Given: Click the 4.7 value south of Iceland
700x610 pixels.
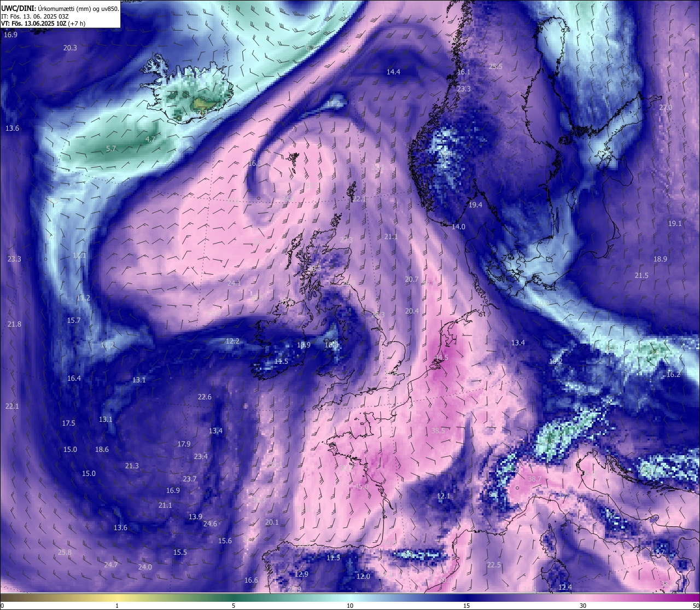Looking at the screenshot, I should [150, 140].
